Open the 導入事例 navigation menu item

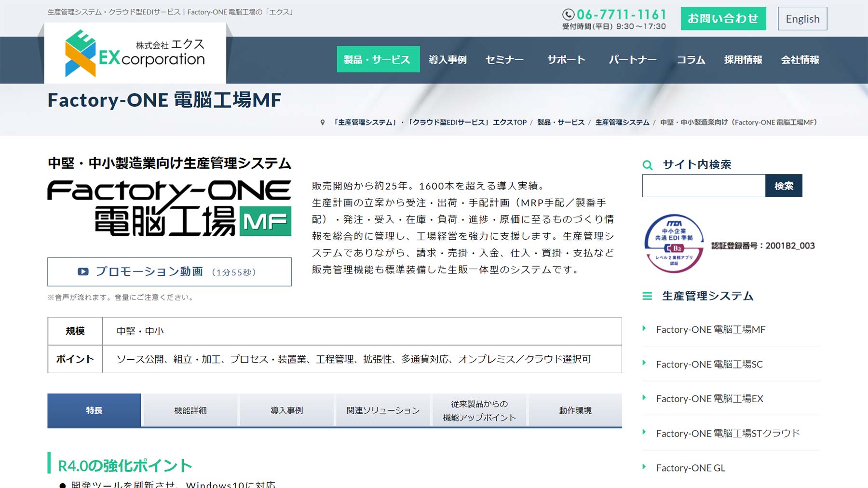(x=448, y=59)
